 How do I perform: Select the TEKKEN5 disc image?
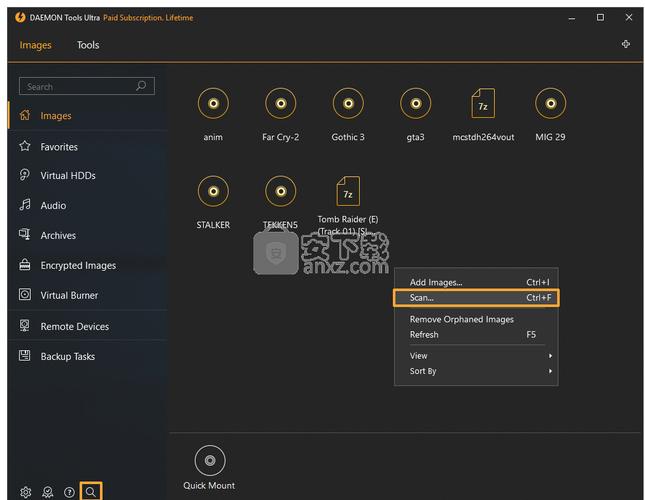(281, 191)
